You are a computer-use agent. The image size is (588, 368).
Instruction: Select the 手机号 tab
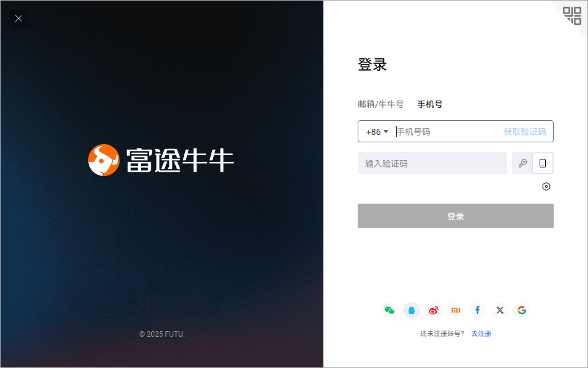point(430,104)
